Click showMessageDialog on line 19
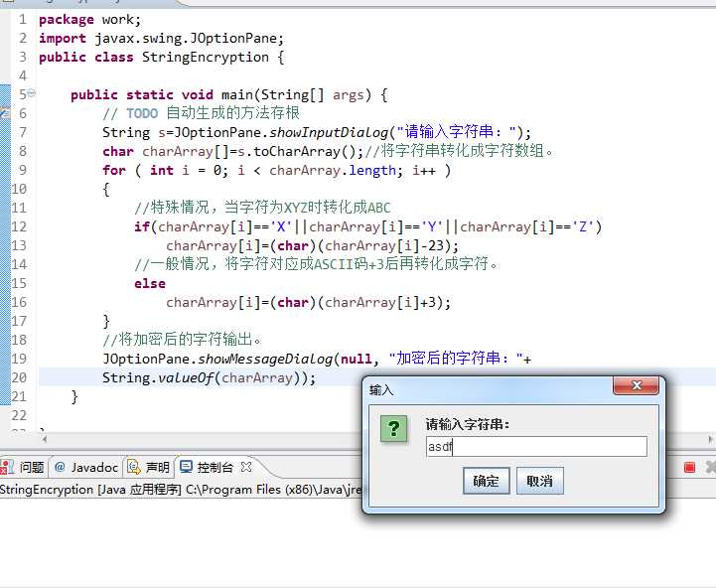This screenshot has height=588, width=716. click(265, 360)
